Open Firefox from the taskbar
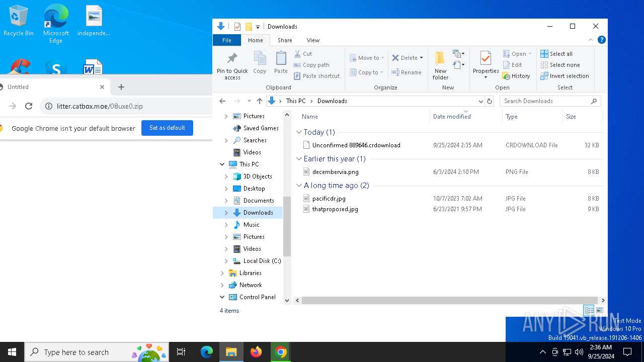Screen dimensions: 644x362 256,352
